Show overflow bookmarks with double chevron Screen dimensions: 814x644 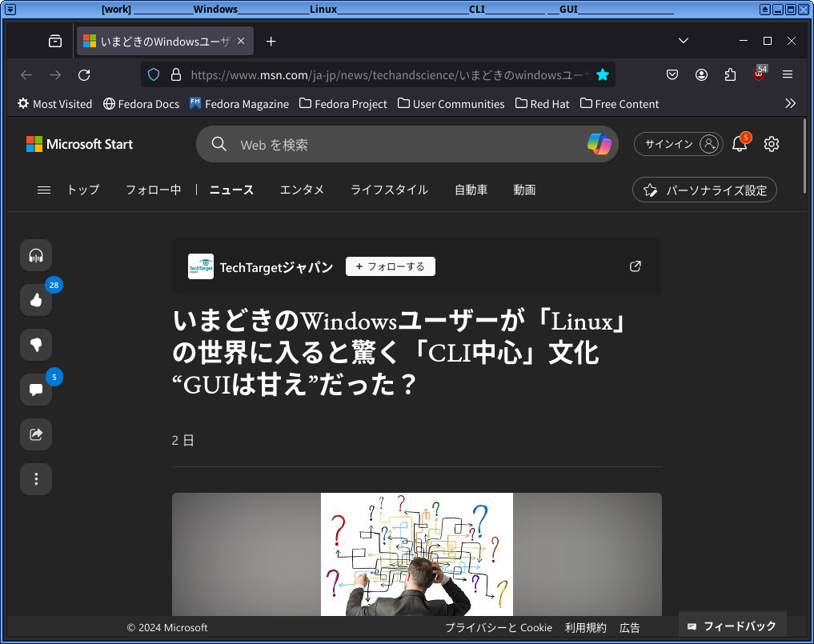[791, 103]
